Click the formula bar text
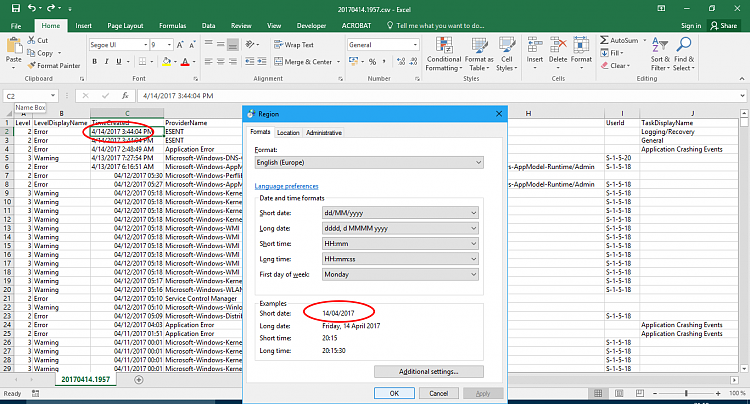Image resolution: width=750 pixels, height=404 pixels. click(x=178, y=96)
